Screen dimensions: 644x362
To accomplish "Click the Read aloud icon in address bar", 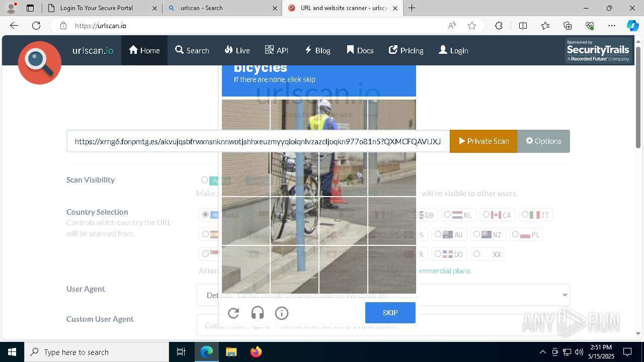I will pos(452,26).
